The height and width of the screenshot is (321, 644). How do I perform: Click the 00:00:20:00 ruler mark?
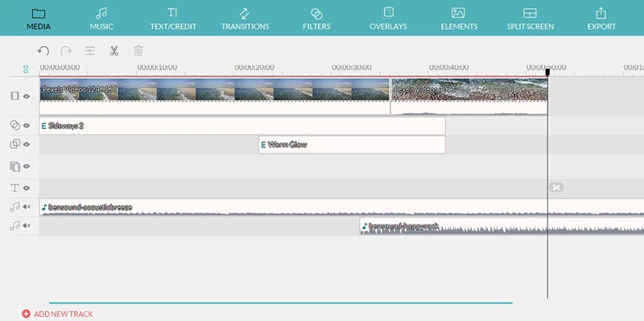coord(254,68)
